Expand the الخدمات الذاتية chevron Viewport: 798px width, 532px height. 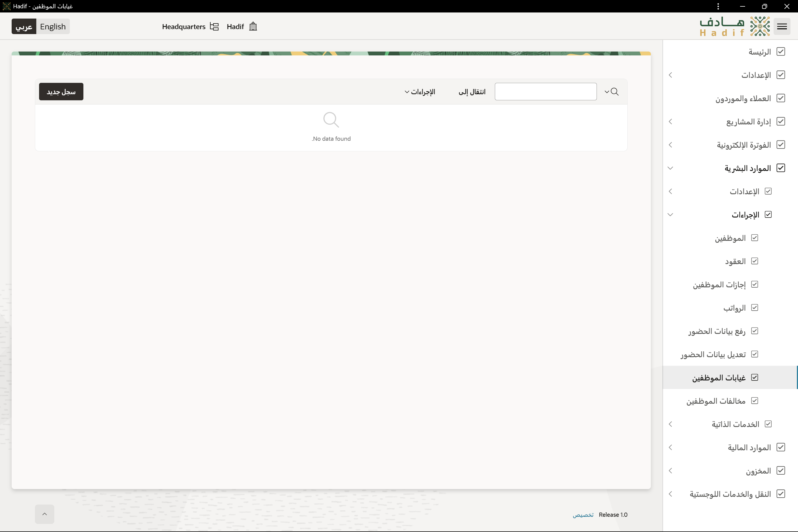(671, 424)
